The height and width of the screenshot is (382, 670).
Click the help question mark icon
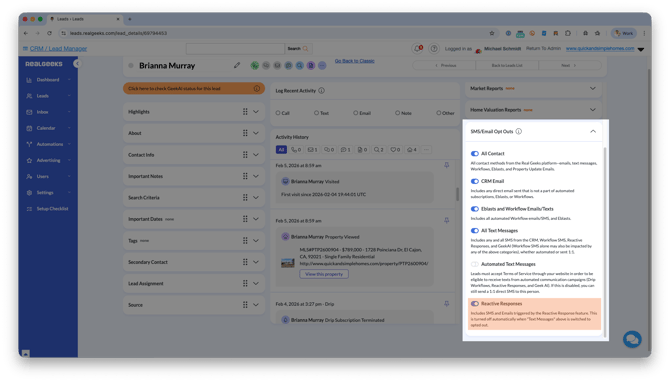(x=434, y=49)
